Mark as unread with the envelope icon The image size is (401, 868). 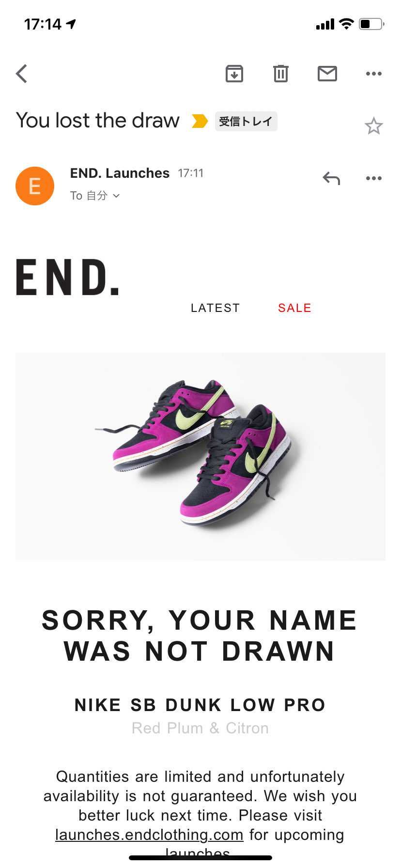[327, 74]
